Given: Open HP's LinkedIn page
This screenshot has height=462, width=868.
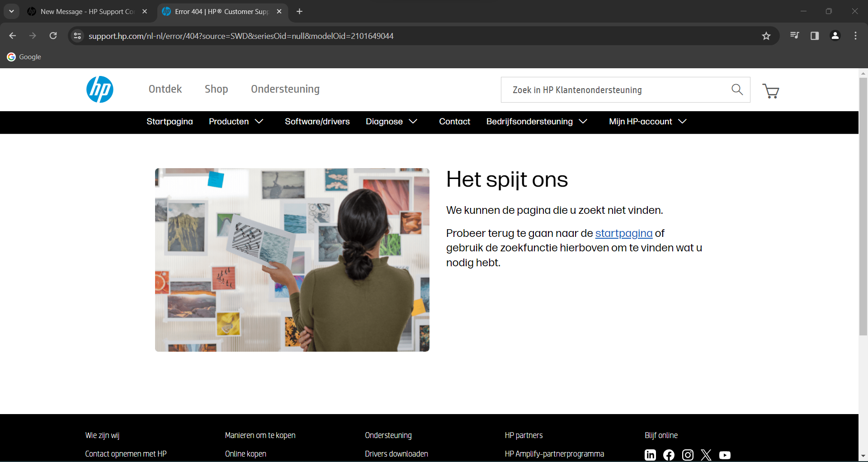Looking at the screenshot, I should pos(650,455).
